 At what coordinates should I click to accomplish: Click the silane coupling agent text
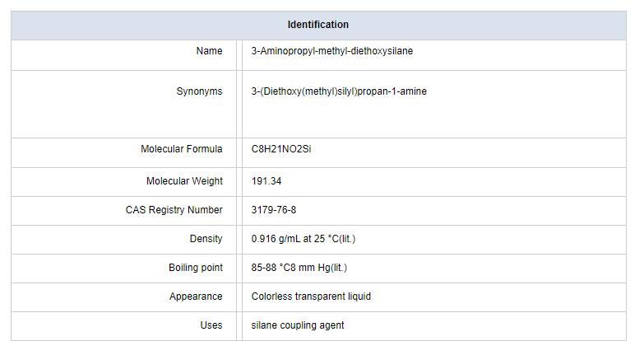[298, 325]
